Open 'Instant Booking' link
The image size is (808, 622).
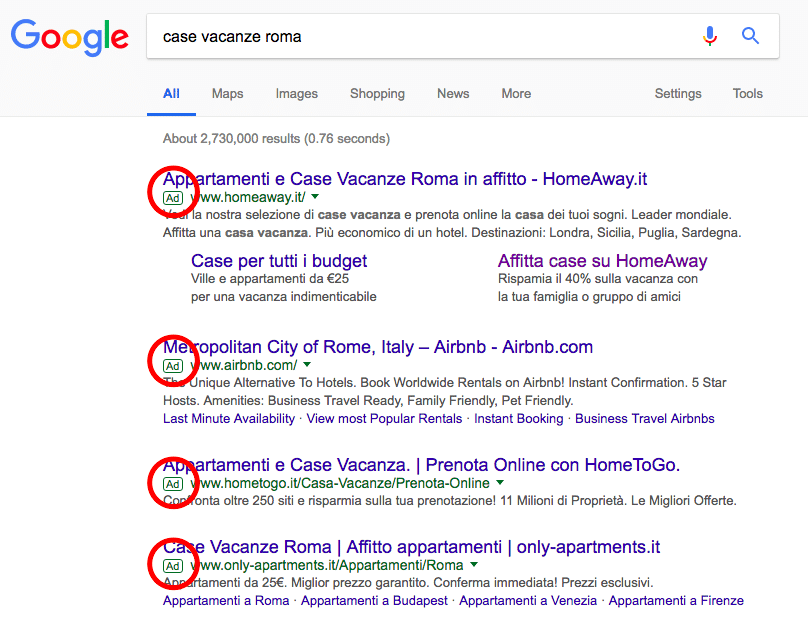(x=518, y=418)
